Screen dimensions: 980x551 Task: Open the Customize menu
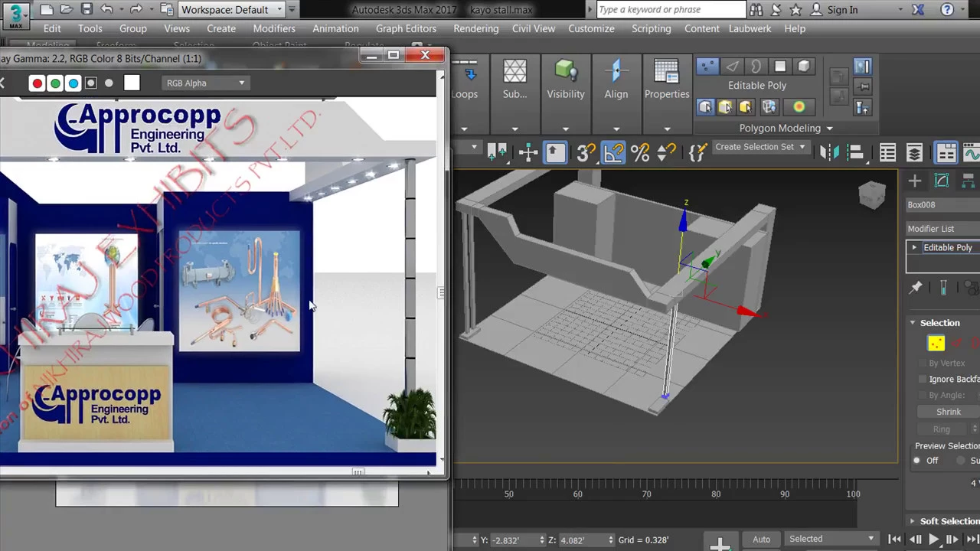pos(591,28)
